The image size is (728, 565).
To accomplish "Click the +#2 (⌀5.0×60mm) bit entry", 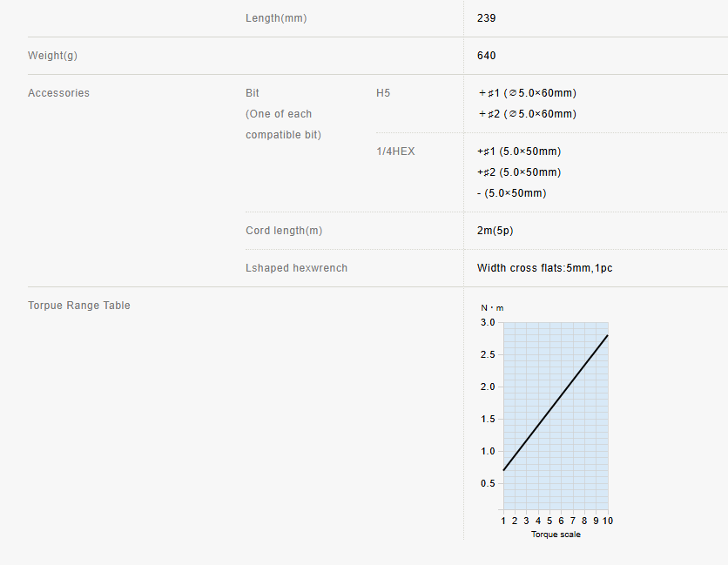I will click(527, 114).
